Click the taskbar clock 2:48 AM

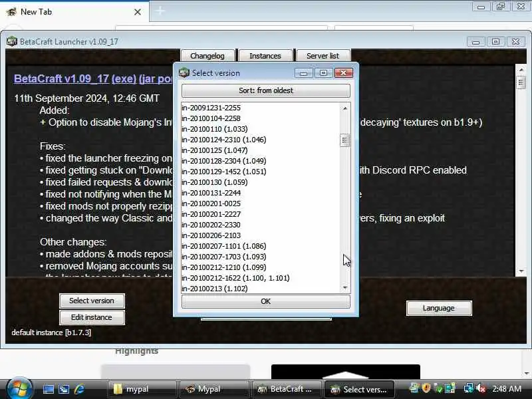click(x=507, y=389)
